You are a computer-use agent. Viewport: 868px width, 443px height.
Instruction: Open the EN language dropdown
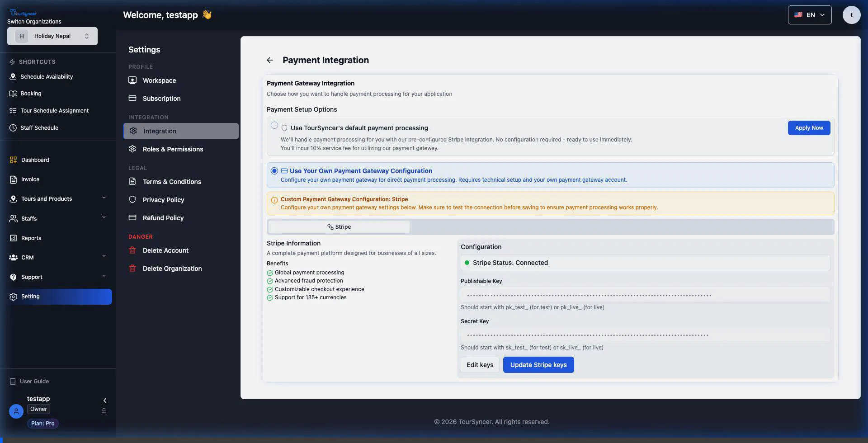[x=809, y=14]
